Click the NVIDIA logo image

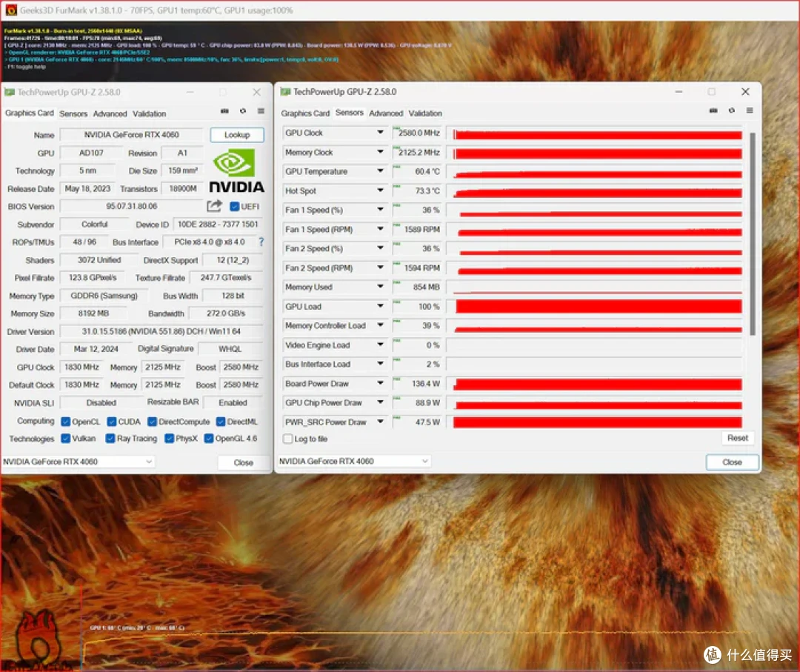pyautogui.click(x=237, y=171)
